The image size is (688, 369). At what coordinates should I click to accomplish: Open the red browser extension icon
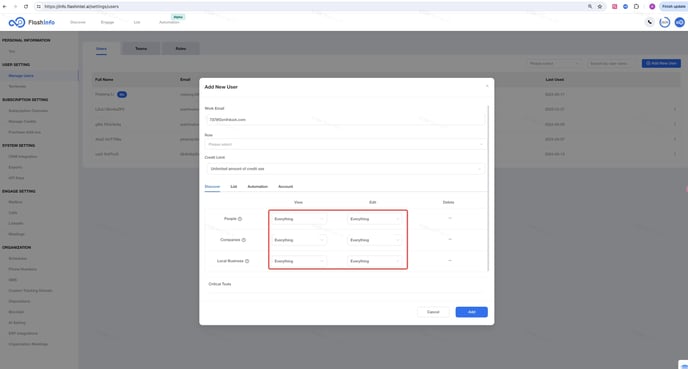(614, 7)
